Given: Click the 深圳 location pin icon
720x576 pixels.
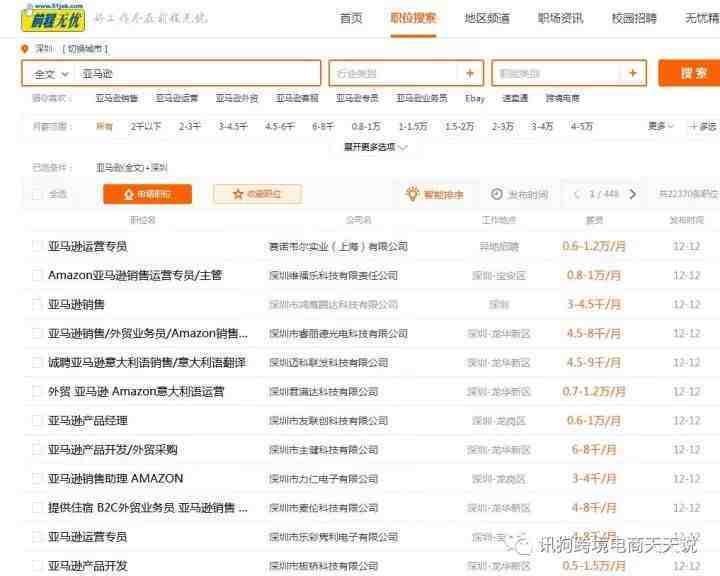Looking at the screenshot, I should 25,49.
